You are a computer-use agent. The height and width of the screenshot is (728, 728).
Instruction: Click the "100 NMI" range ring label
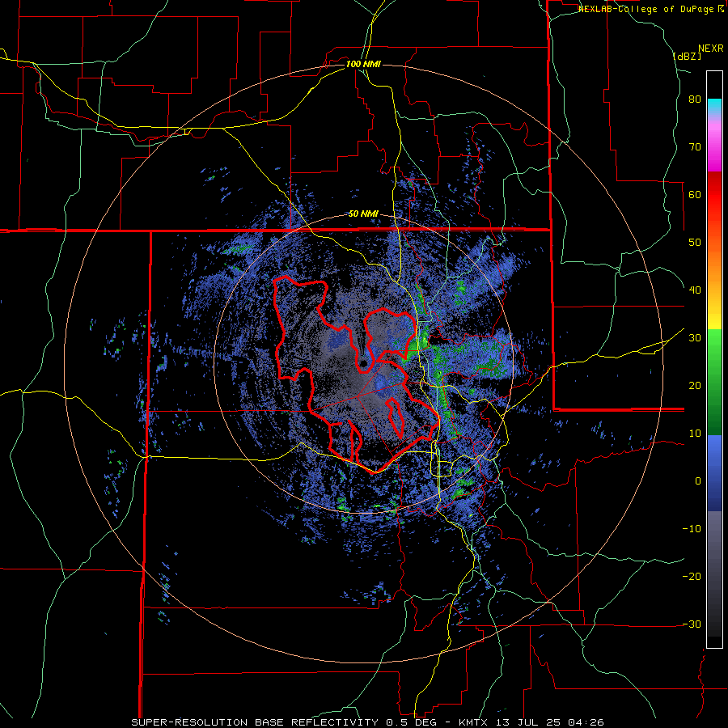(363, 64)
